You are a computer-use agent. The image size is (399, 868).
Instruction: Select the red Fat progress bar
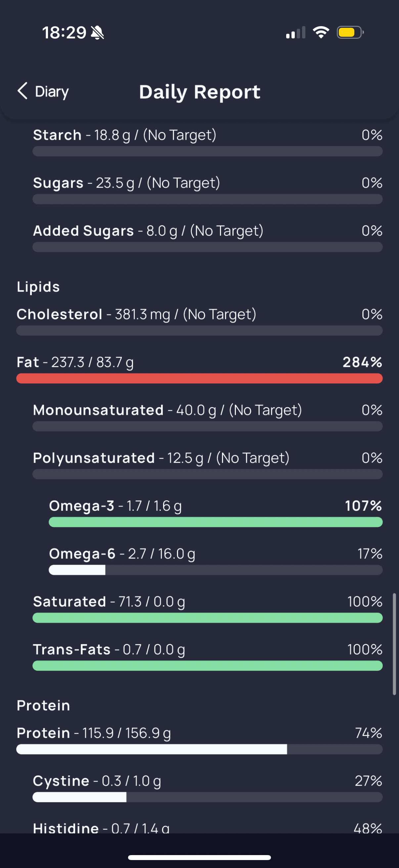pos(199,378)
